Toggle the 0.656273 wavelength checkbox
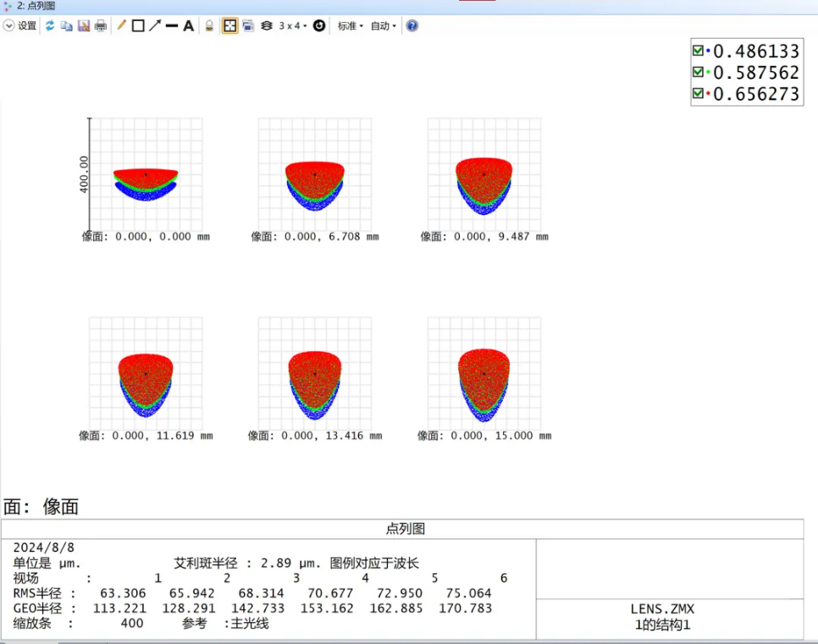Image resolution: width=818 pixels, height=644 pixels. point(698,93)
